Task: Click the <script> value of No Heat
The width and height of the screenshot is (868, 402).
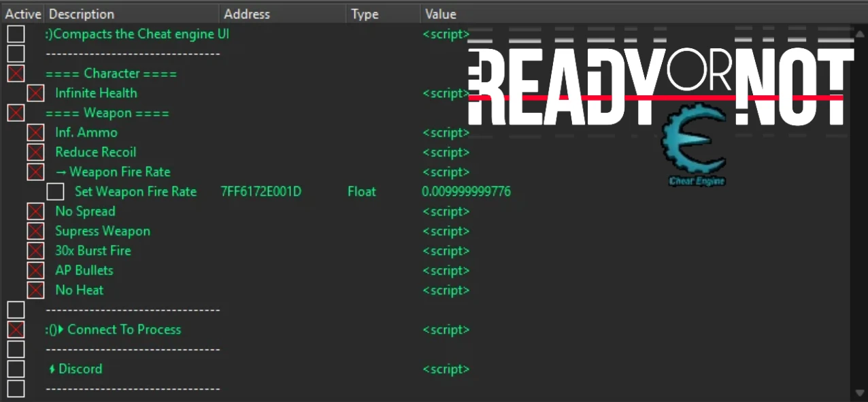Action: tap(446, 290)
